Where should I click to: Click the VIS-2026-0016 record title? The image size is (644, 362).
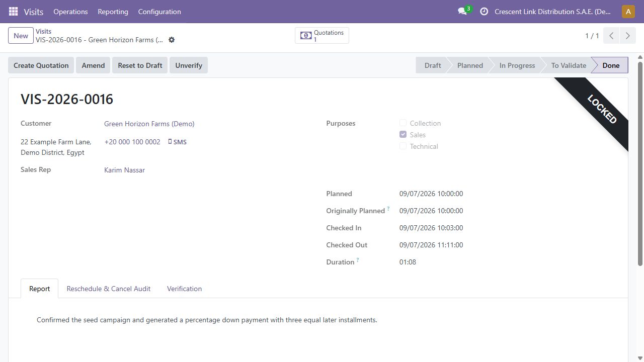67,99
